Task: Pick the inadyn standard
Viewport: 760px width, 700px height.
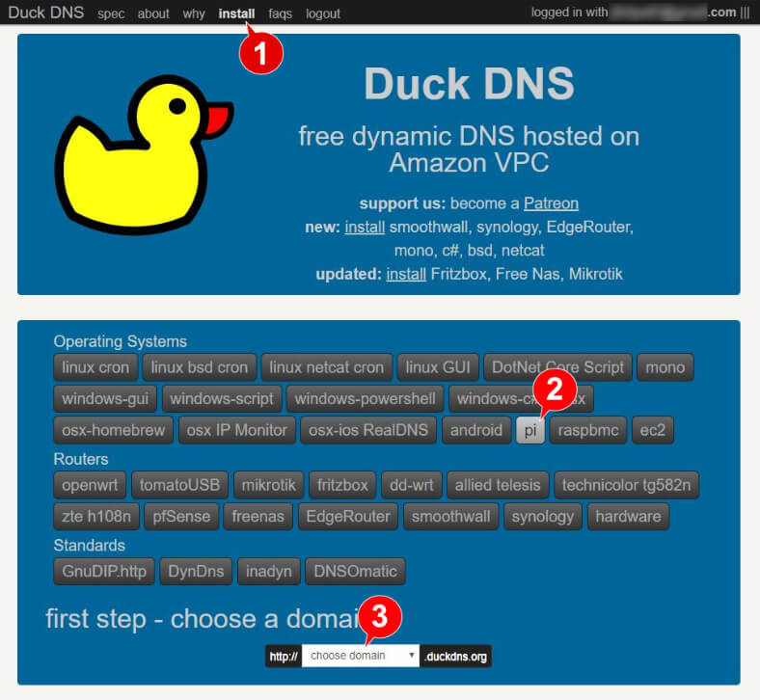Action: click(x=269, y=571)
